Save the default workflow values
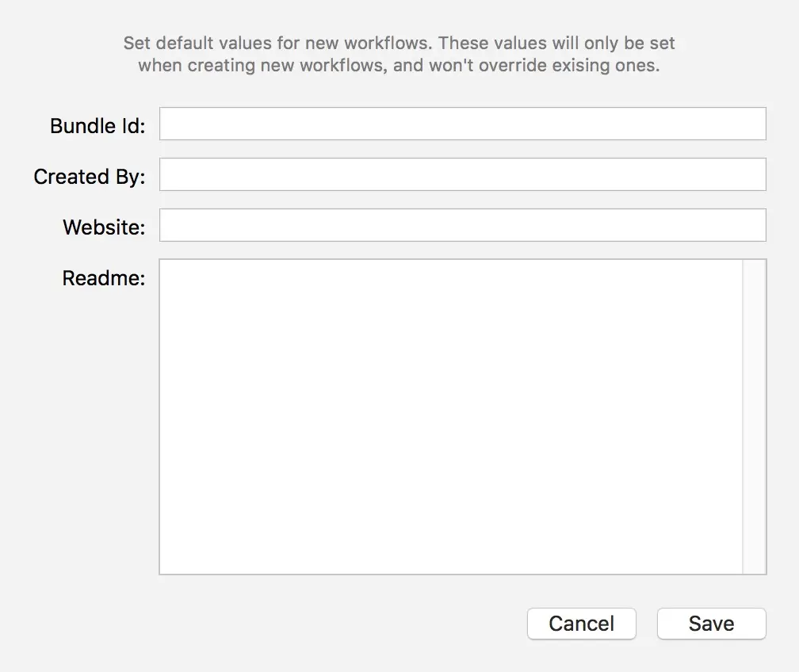This screenshot has height=672, width=799. click(711, 624)
